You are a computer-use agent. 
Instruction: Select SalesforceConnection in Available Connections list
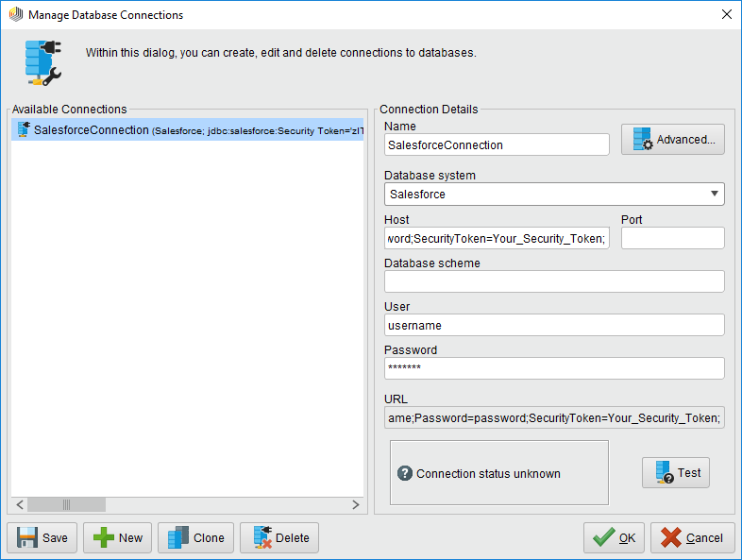pos(92,130)
